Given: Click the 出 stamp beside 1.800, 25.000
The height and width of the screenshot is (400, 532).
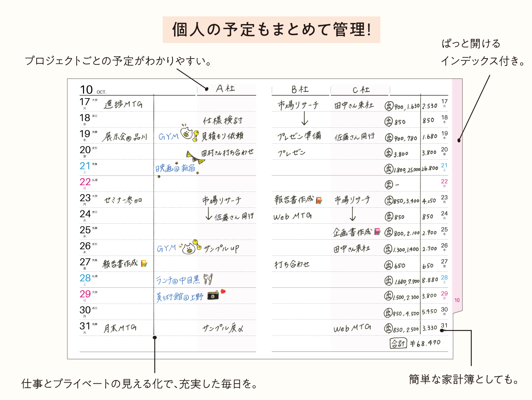Looking at the screenshot, I should 388,169.
